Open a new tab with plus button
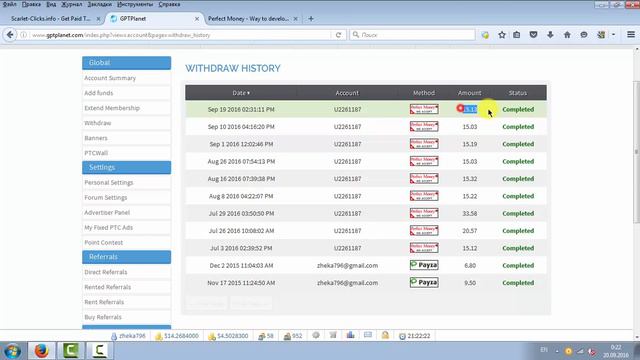 click(311, 19)
